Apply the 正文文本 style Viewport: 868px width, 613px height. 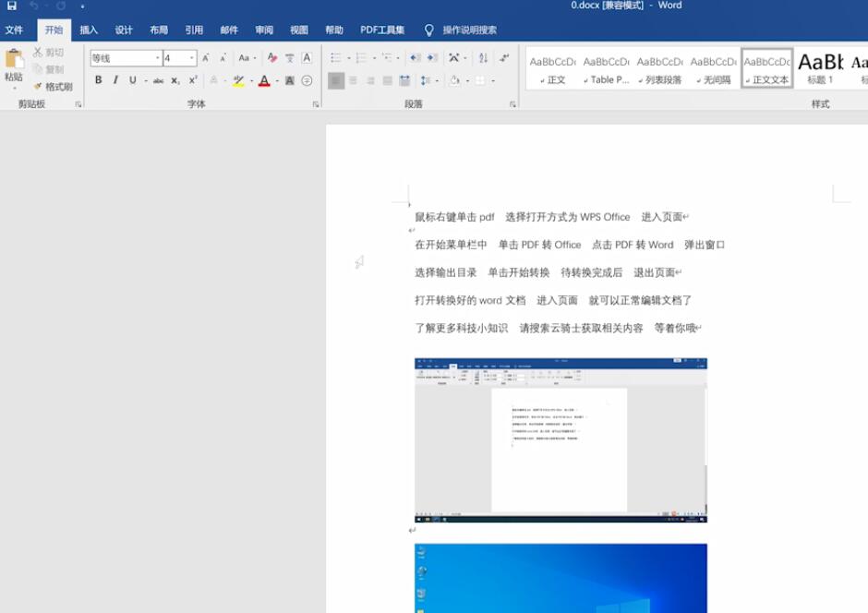click(767, 69)
